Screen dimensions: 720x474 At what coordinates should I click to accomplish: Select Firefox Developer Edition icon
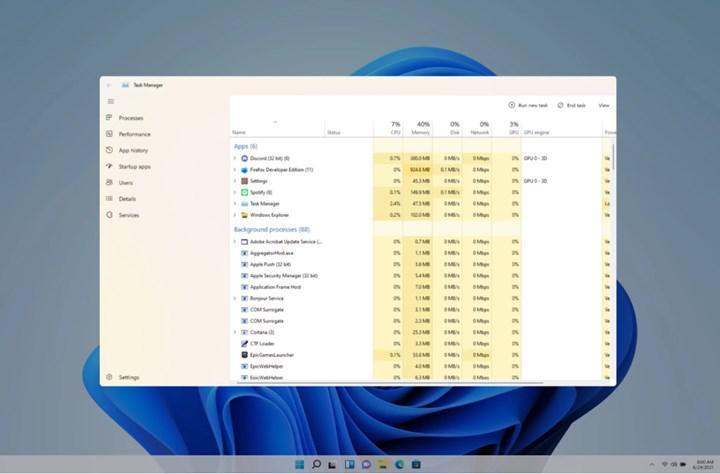point(244,169)
